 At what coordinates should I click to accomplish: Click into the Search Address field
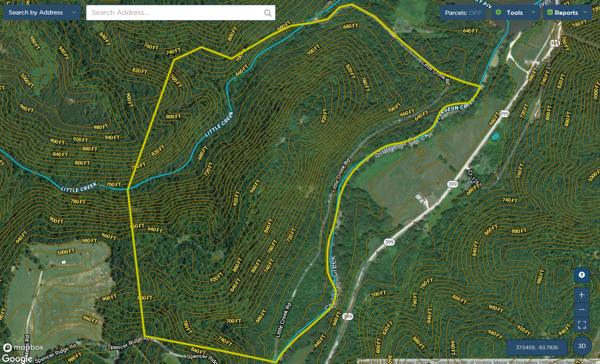(x=176, y=13)
